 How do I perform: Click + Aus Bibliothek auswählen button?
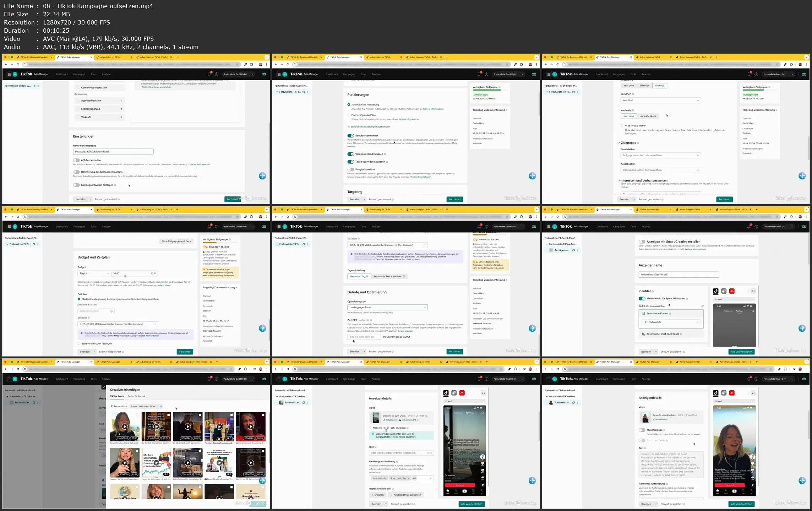[x=406, y=495]
